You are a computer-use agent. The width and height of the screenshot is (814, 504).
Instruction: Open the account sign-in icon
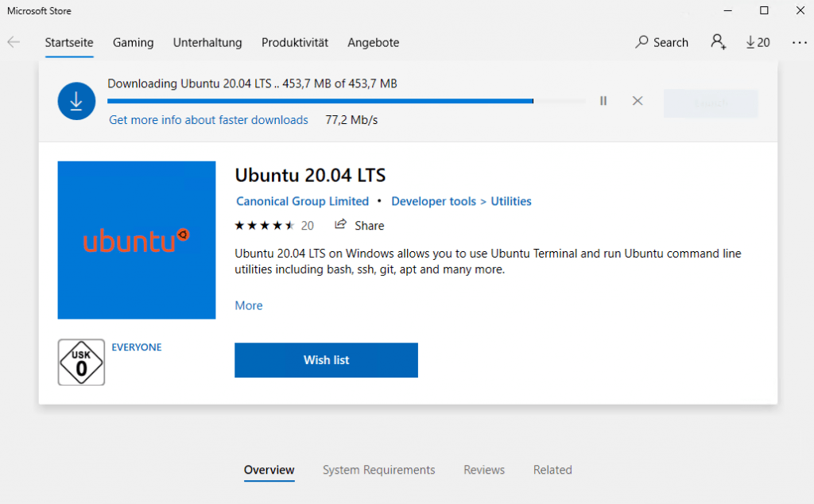click(719, 42)
